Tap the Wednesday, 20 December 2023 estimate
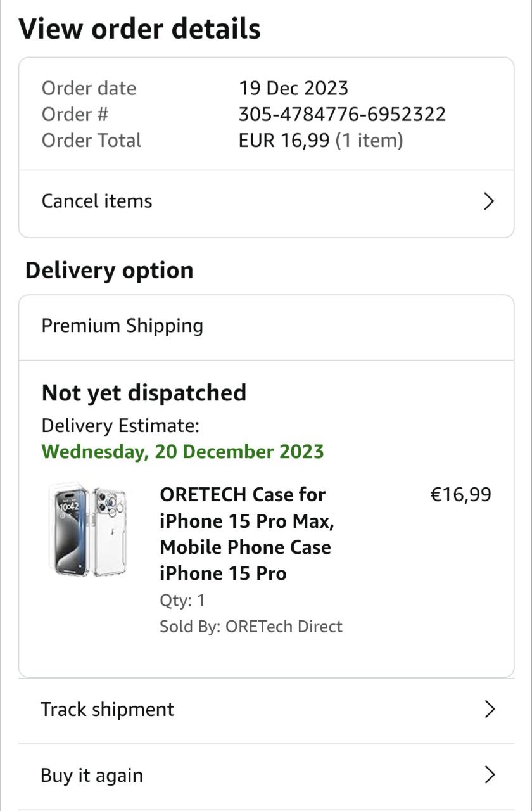 182,452
